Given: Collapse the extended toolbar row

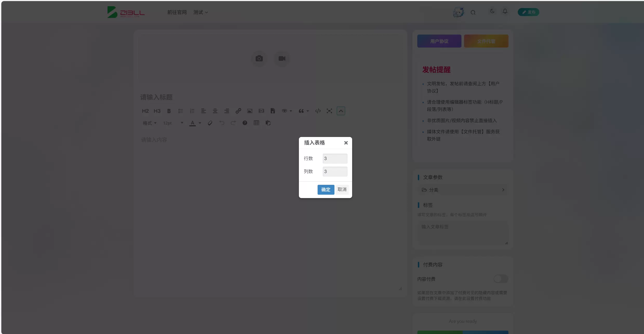Looking at the screenshot, I should pos(341,111).
